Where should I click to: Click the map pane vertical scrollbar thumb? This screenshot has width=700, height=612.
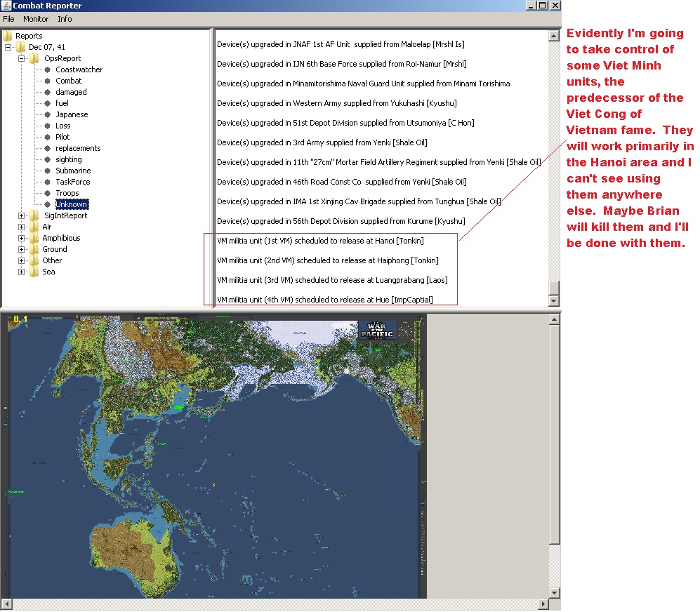[x=554, y=434]
